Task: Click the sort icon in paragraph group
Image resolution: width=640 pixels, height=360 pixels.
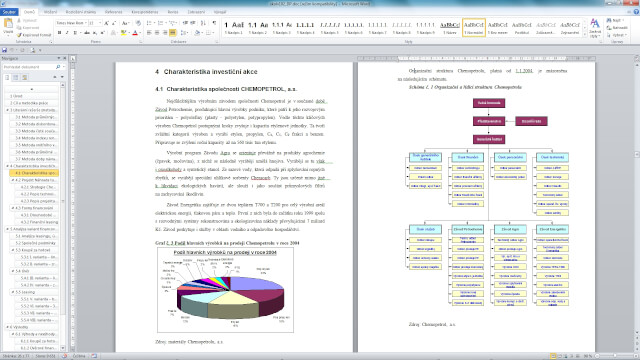Action: (203, 23)
